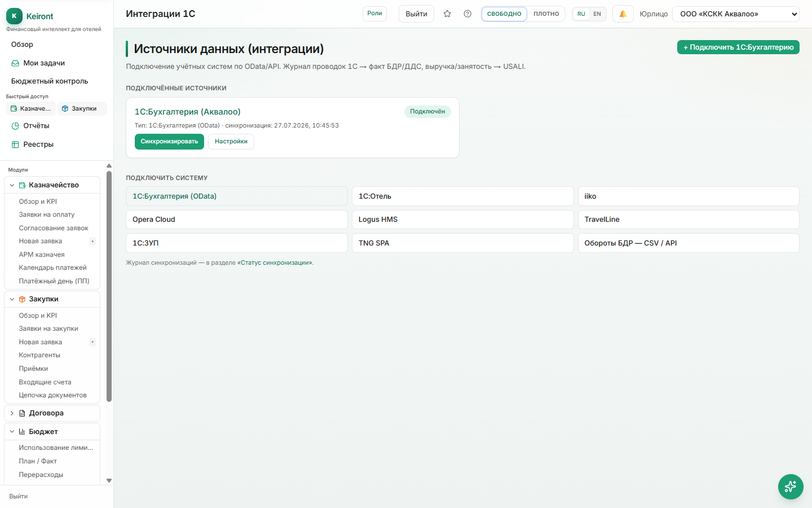Image resolution: width=812 pixels, height=508 pixels.
Task: Click the Роли button
Action: (374, 14)
